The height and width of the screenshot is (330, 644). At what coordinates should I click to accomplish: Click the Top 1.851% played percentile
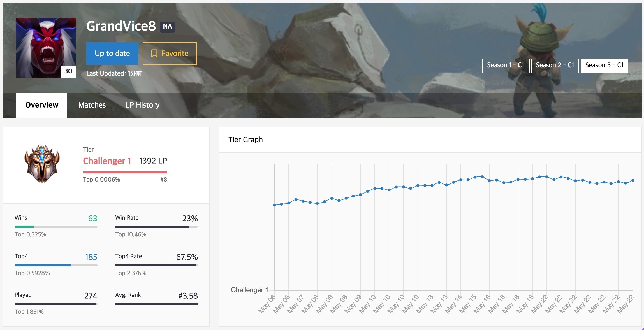point(29,312)
